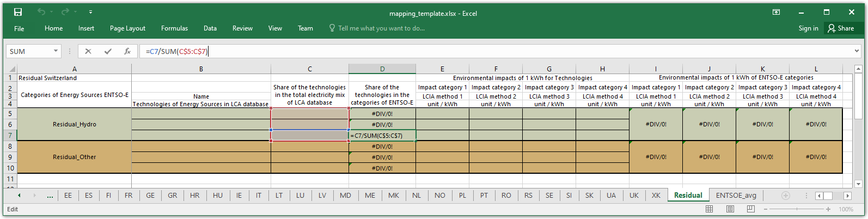This screenshot has height=219, width=868.
Task: Click the Save icon in title bar
Action: [x=18, y=12]
